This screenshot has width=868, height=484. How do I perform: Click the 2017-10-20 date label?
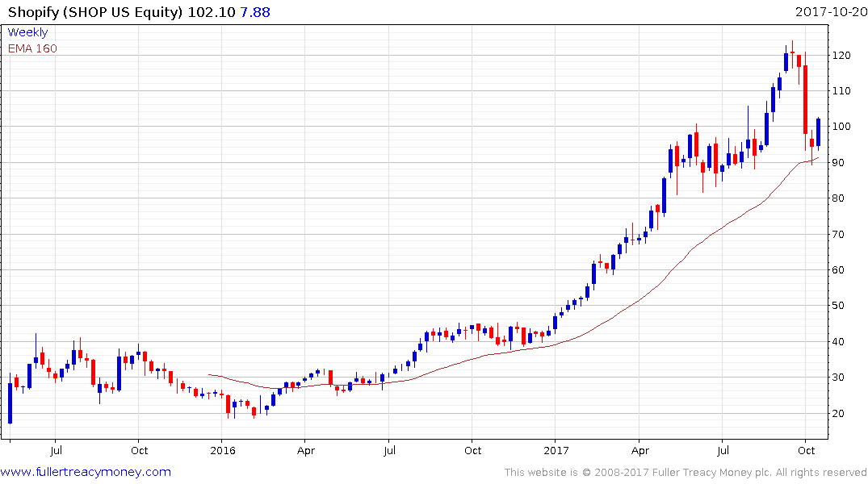(x=831, y=12)
